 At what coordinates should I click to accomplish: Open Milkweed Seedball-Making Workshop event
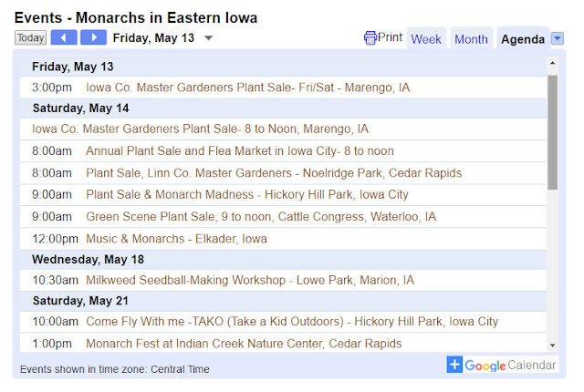250,280
